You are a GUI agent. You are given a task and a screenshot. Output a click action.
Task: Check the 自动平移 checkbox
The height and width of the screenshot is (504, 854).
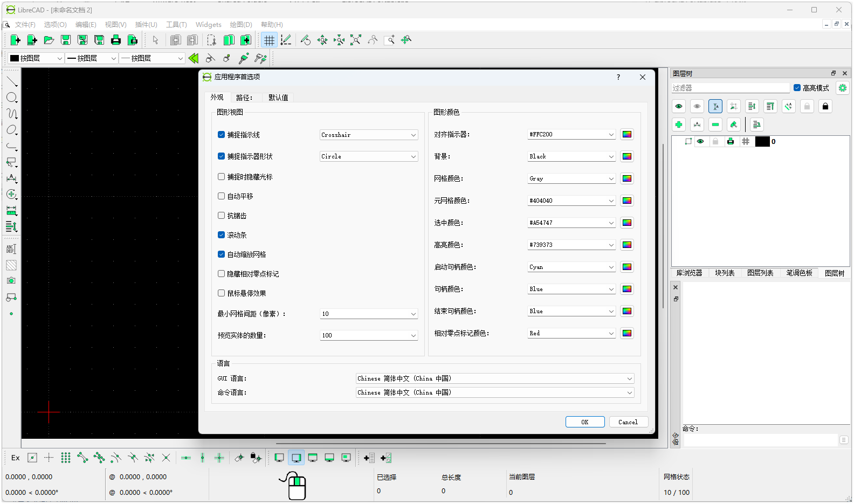pos(221,196)
